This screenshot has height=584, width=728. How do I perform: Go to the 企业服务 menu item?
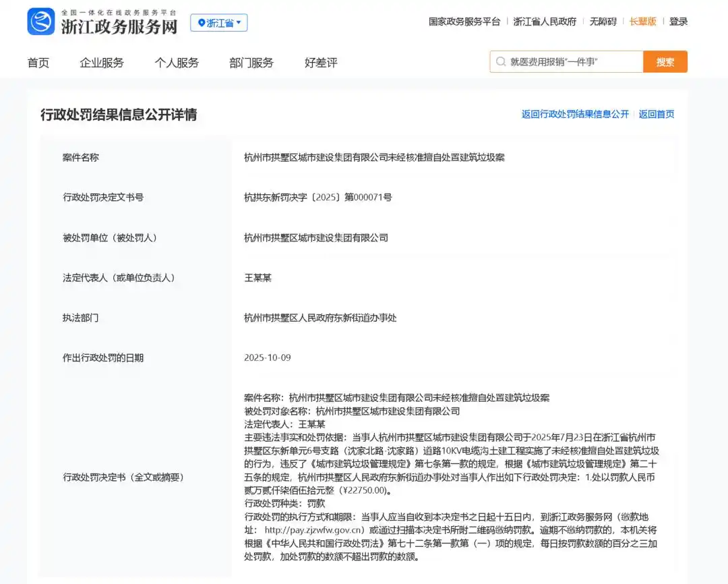pos(102,63)
